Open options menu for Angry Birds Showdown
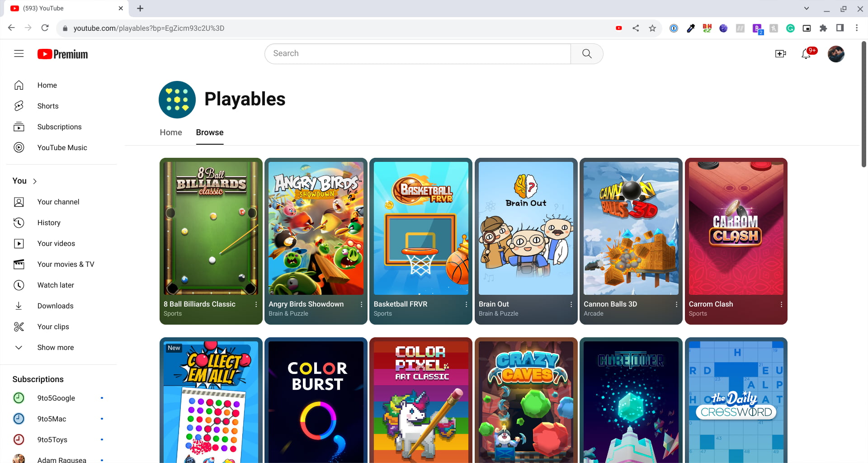This screenshot has height=463, width=868. 361,304
